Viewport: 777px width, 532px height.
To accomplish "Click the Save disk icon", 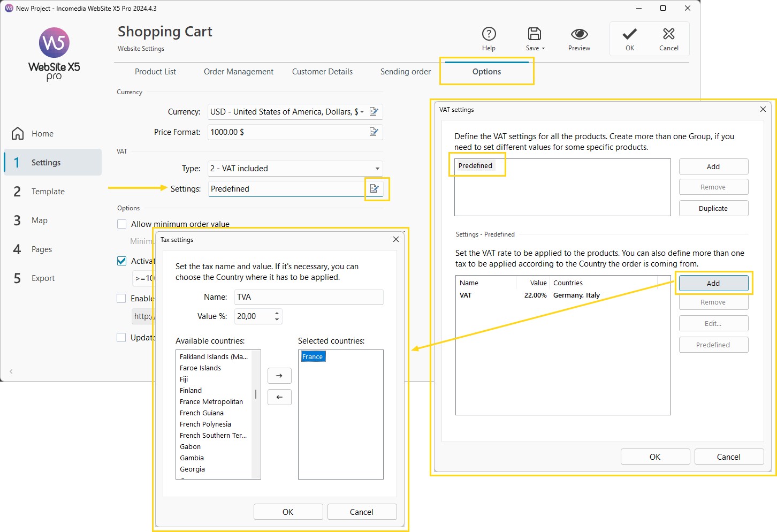I will [x=534, y=34].
